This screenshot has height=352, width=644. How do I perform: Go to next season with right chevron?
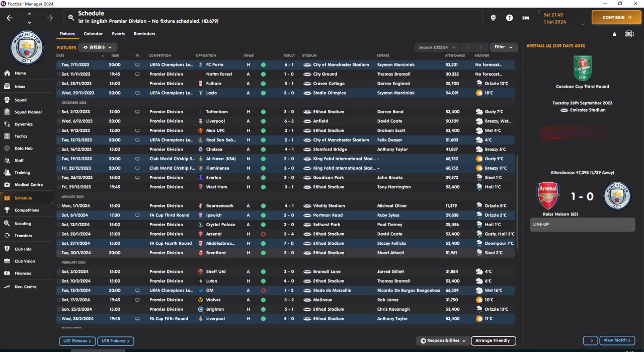481,47
